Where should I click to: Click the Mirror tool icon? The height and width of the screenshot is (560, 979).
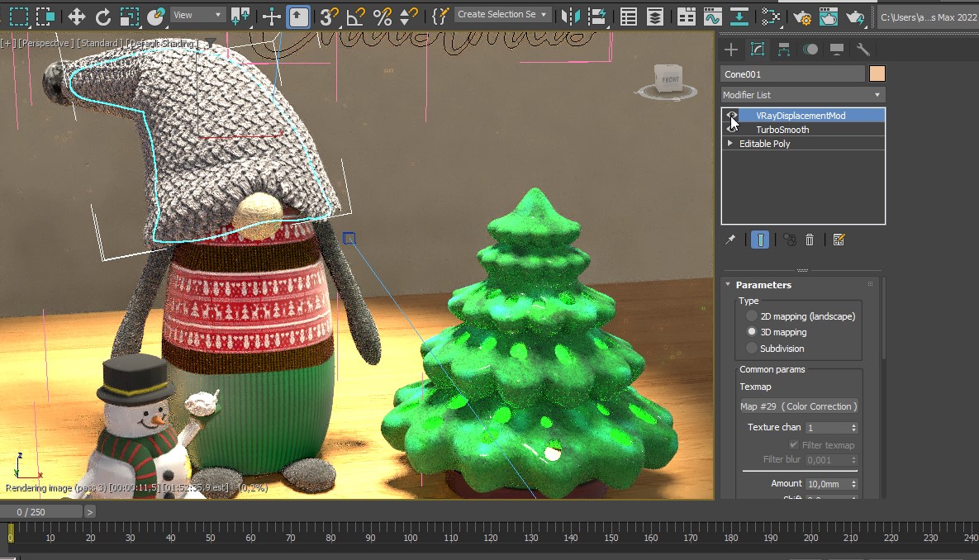pyautogui.click(x=569, y=16)
